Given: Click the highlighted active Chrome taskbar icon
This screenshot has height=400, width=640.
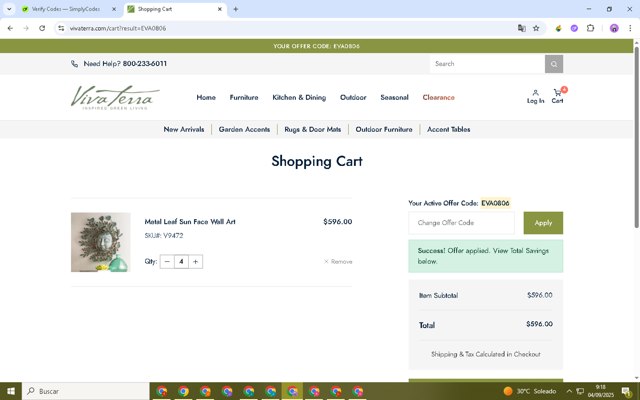Looking at the screenshot, I should [293, 391].
